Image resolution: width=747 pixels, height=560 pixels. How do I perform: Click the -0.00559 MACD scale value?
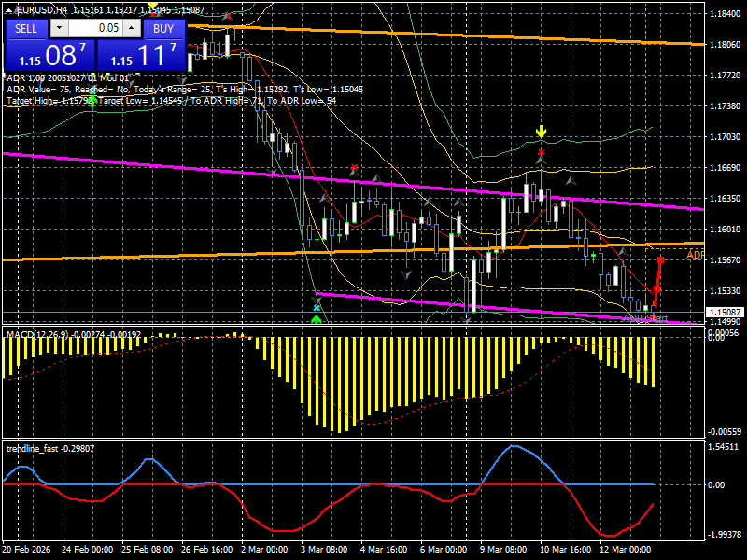coord(725,432)
